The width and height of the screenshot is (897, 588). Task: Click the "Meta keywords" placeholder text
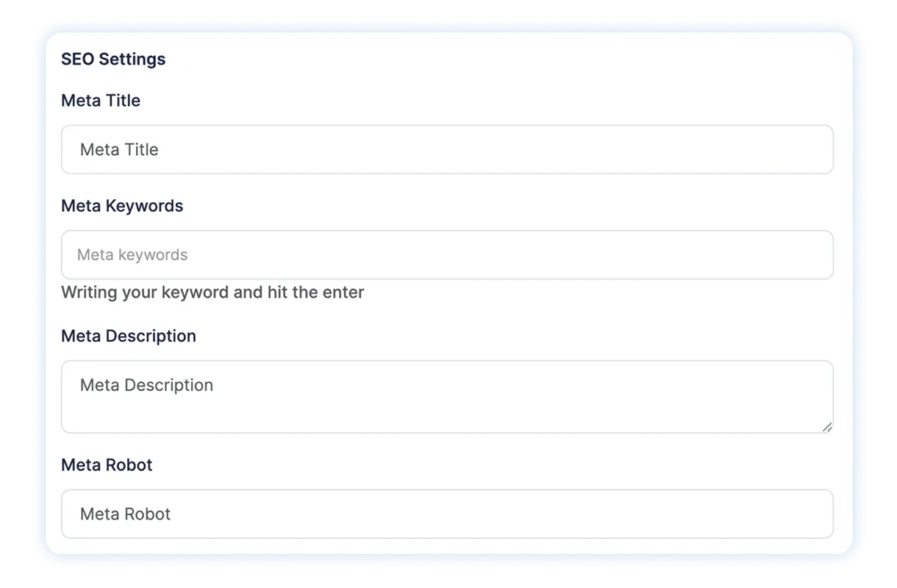pyautogui.click(x=132, y=255)
